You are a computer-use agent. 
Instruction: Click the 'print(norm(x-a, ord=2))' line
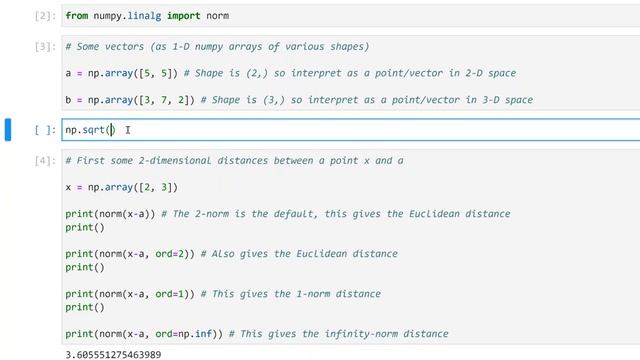coord(231,254)
